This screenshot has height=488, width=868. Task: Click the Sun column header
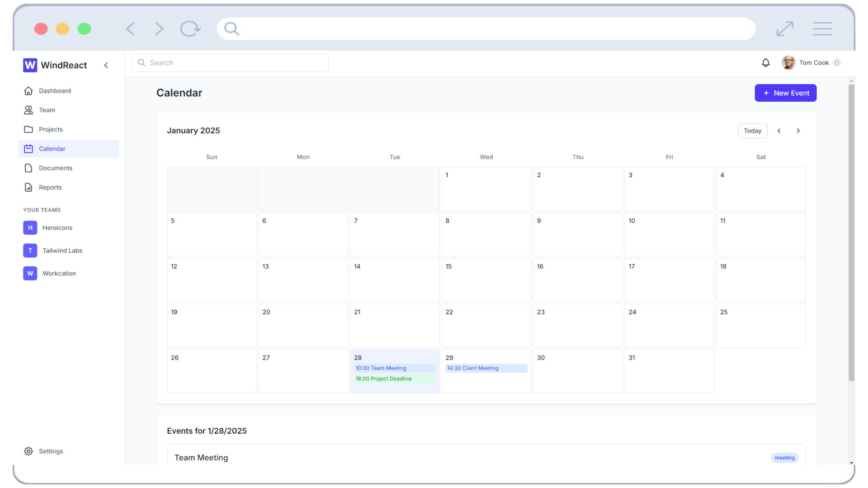[x=212, y=157]
